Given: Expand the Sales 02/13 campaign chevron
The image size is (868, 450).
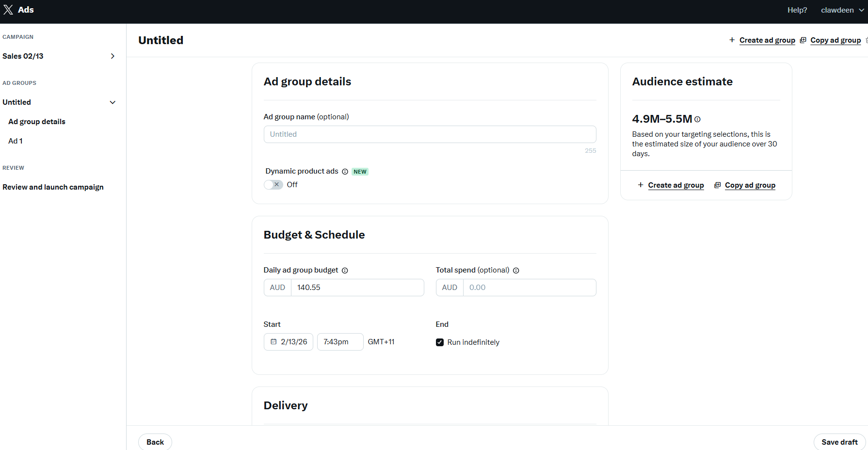Looking at the screenshot, I should click(x=113, y=56).
